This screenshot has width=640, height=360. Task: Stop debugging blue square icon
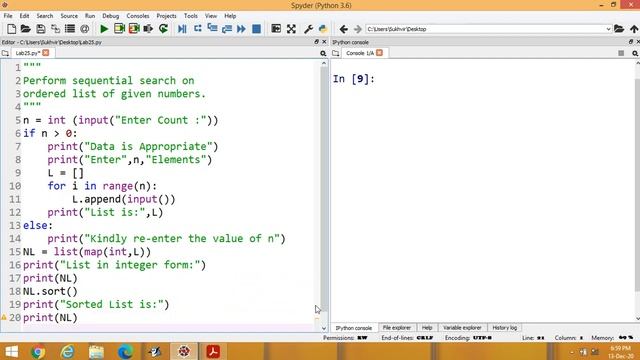point(256,29)
